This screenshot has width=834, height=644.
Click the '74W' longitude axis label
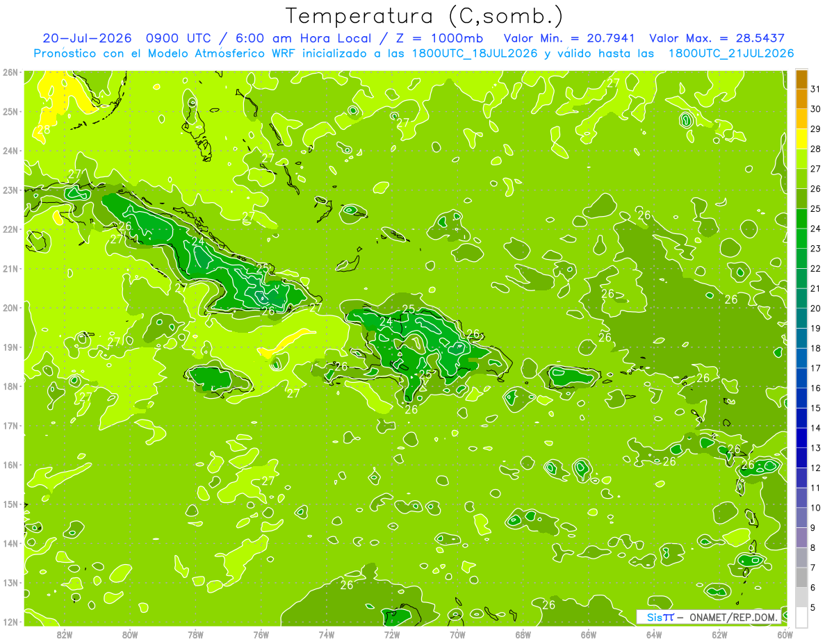(327, 635)
